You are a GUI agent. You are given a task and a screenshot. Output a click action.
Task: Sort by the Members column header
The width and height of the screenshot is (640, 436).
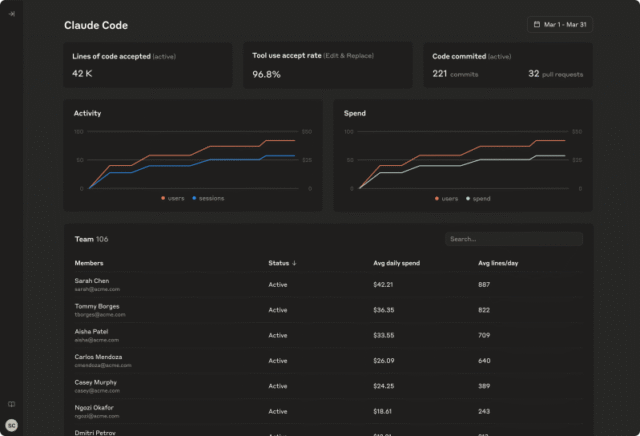click(x=89, y=263)
